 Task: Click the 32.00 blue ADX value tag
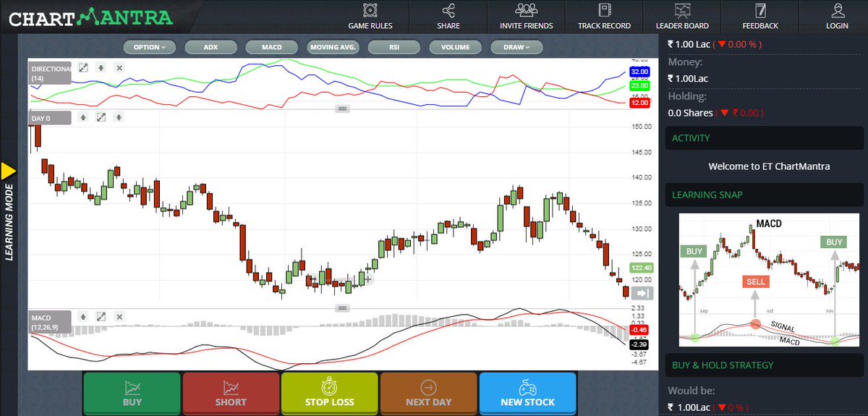(x=639, y=72)
